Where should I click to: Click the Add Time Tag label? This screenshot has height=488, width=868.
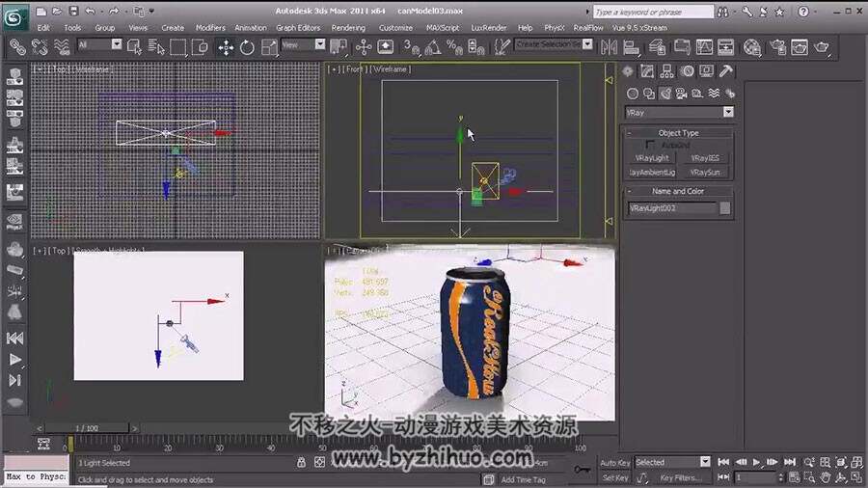click(523, 479)
